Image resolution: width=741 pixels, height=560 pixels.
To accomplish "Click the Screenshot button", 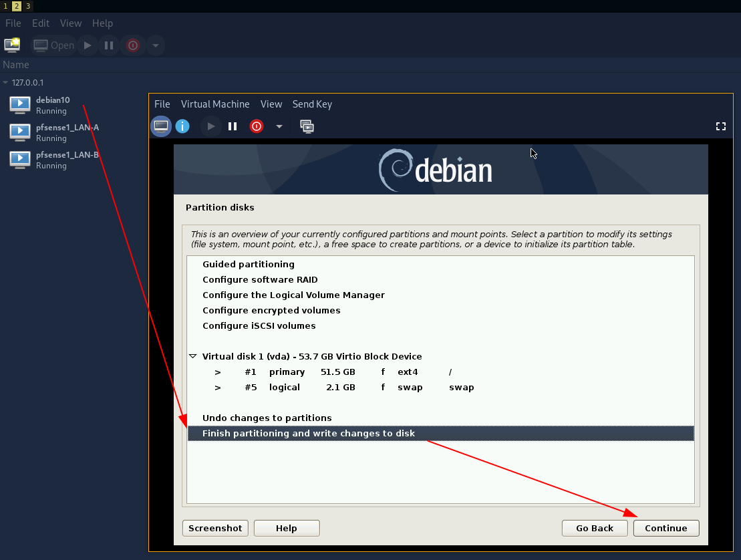I will point(215,529).
